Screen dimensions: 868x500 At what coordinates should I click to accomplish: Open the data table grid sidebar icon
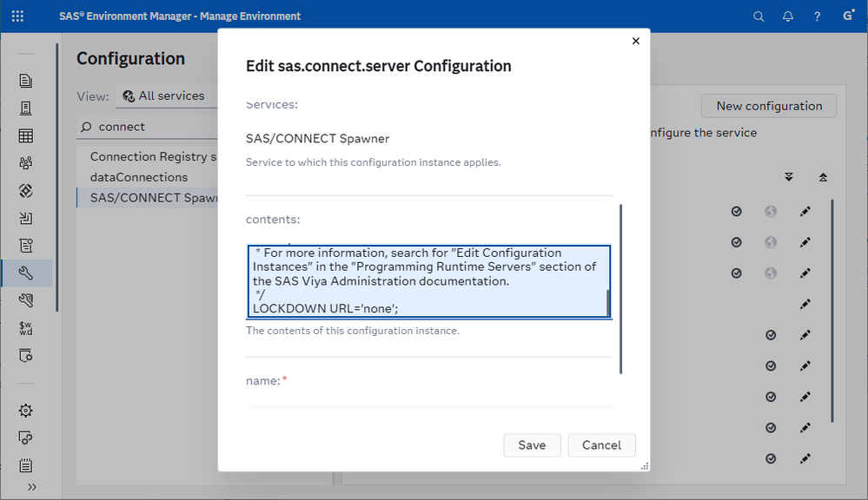pos(25,136)
